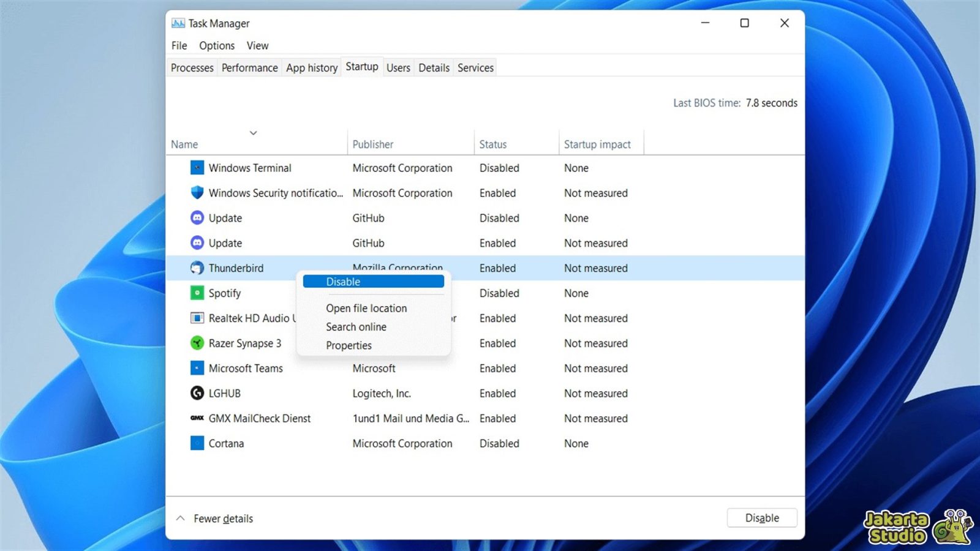Select Search online in the context menu
This screenshot has height=551, width=980.
coord(356,326)
